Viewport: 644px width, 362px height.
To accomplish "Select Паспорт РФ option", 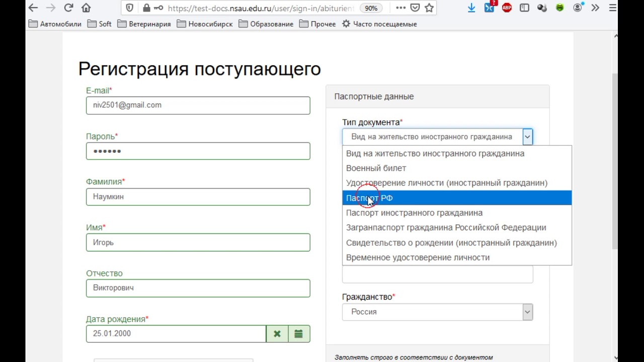I will (457, 198).
